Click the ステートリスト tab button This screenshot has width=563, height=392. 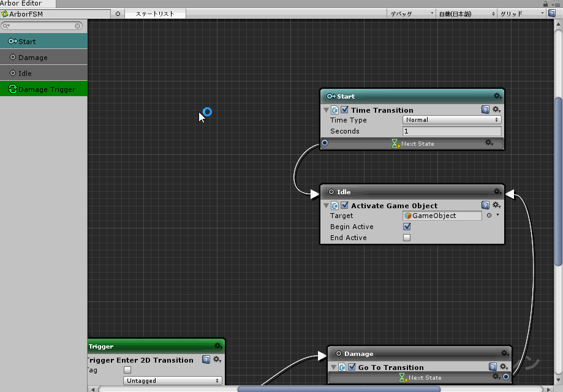pos(154,13)
